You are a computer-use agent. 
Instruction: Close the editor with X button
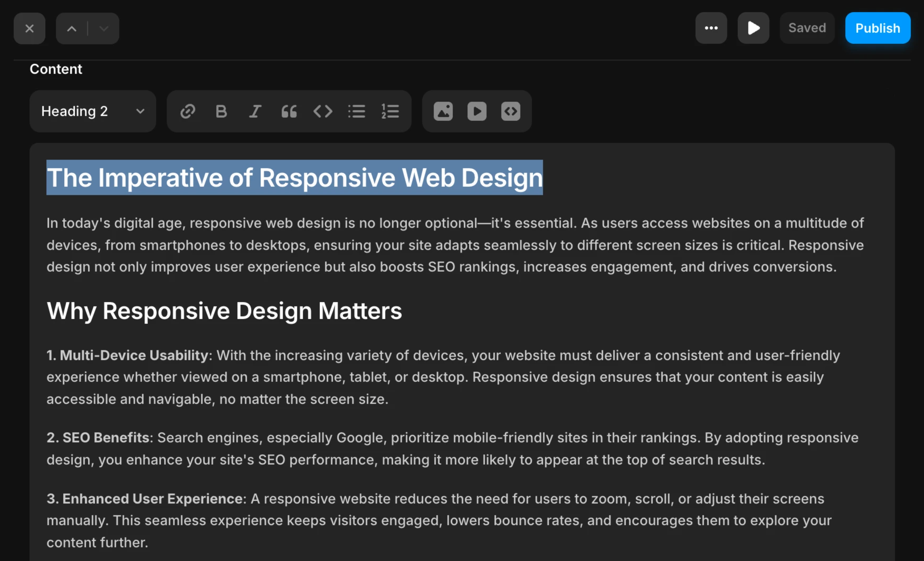pos(29,28)
